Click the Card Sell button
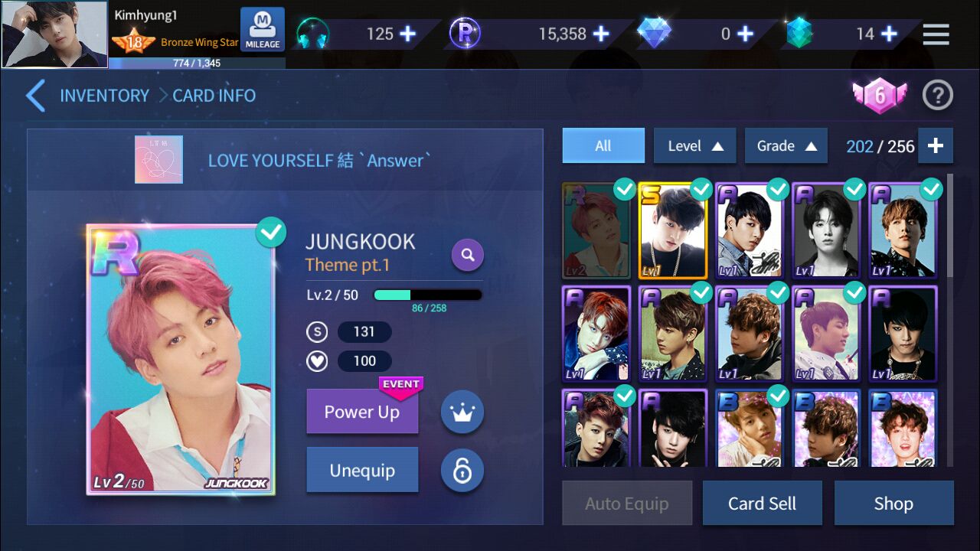The image size is (980, 551). (x=762, y=504)
